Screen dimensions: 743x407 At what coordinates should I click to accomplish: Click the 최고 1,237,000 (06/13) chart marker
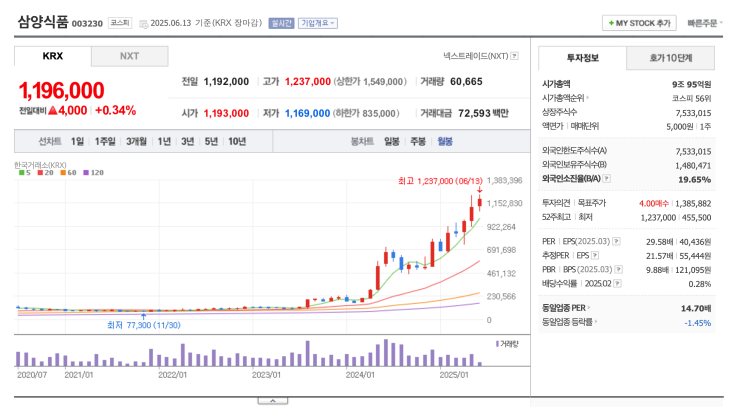pyautogui.click(x=440, y=181)
